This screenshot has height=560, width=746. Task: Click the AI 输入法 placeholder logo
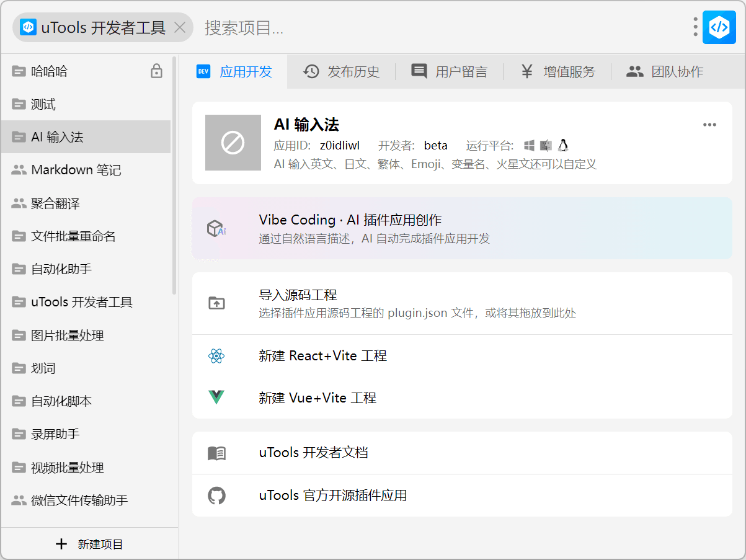(233, 143)
